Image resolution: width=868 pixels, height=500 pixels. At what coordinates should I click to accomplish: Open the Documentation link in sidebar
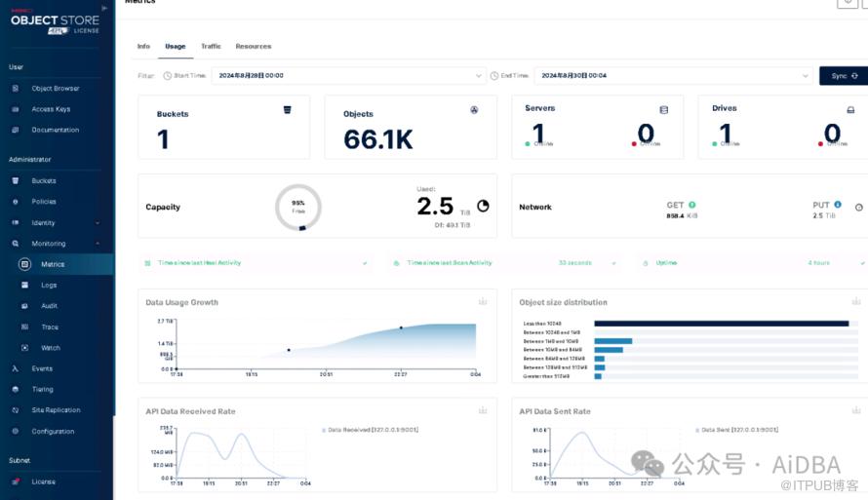[x=55, y=130]
